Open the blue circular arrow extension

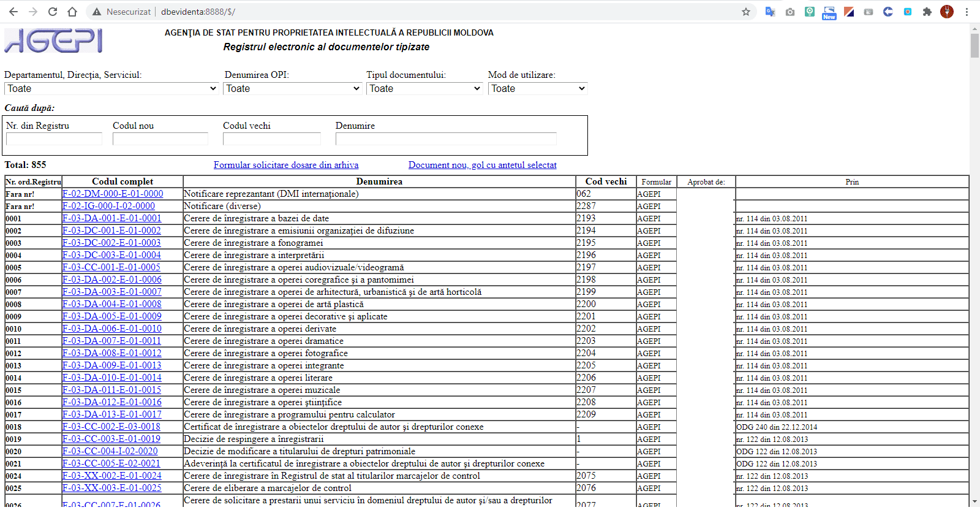tap(888, 12)
